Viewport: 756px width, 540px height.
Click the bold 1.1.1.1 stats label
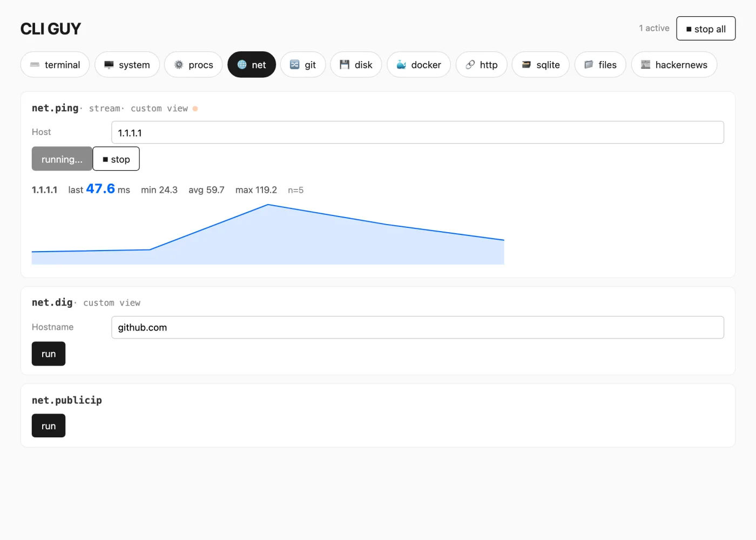pyautogui.click(x=44, y=190)
